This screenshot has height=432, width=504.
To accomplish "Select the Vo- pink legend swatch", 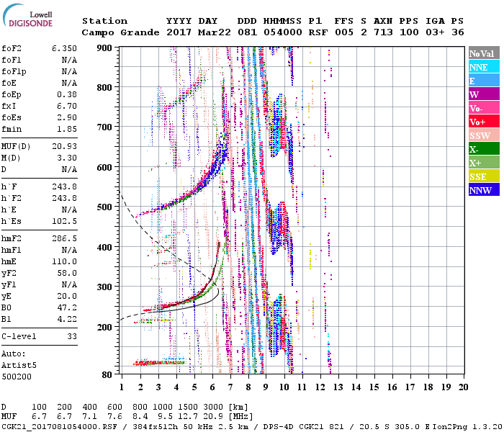I will pos(484,108).
